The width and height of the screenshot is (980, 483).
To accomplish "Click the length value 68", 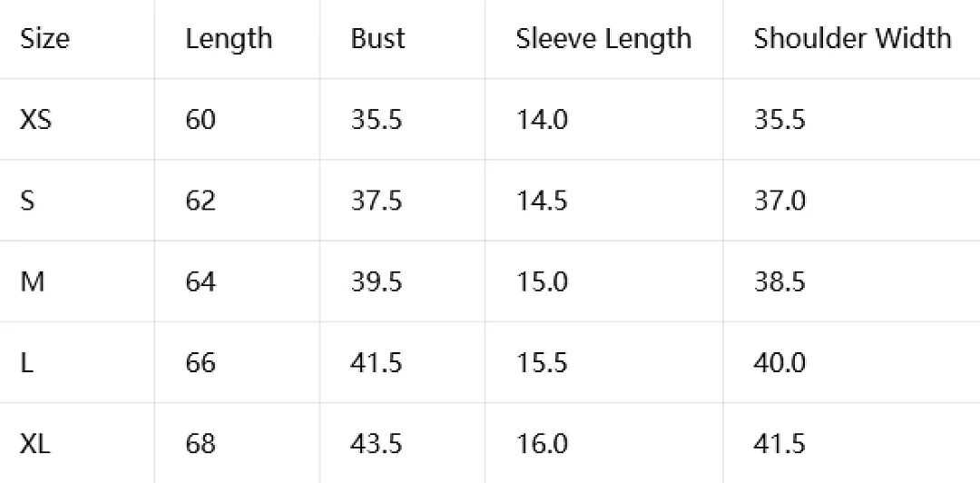I will click(x=201, y=444).
